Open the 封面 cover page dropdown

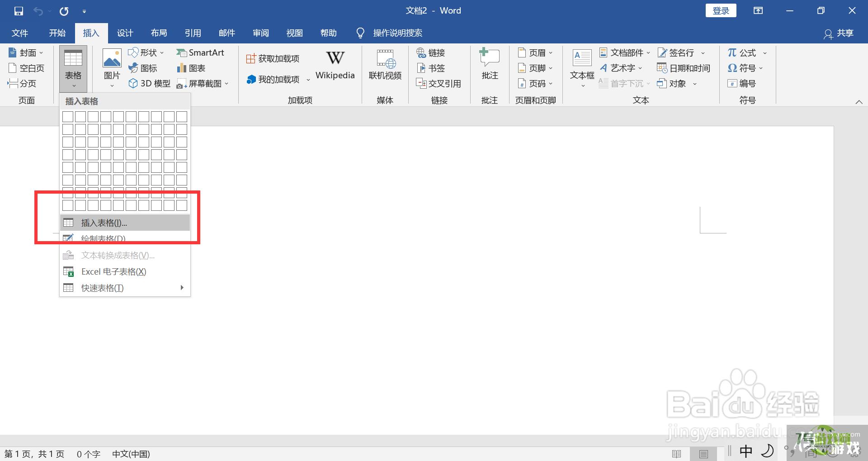(26, 53)
